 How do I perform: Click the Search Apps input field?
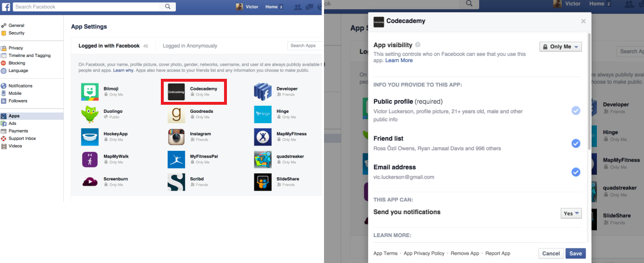pyautogui.click(x=304, y=45)
